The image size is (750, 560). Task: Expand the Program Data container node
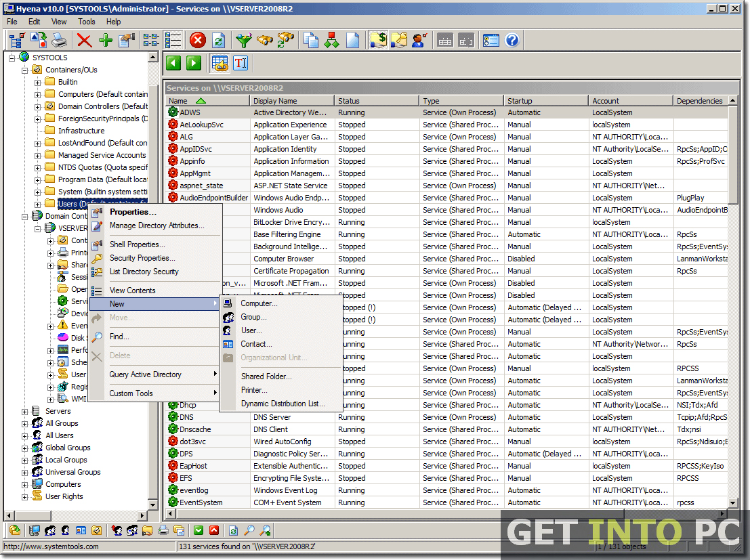click(x=37, y=180)
